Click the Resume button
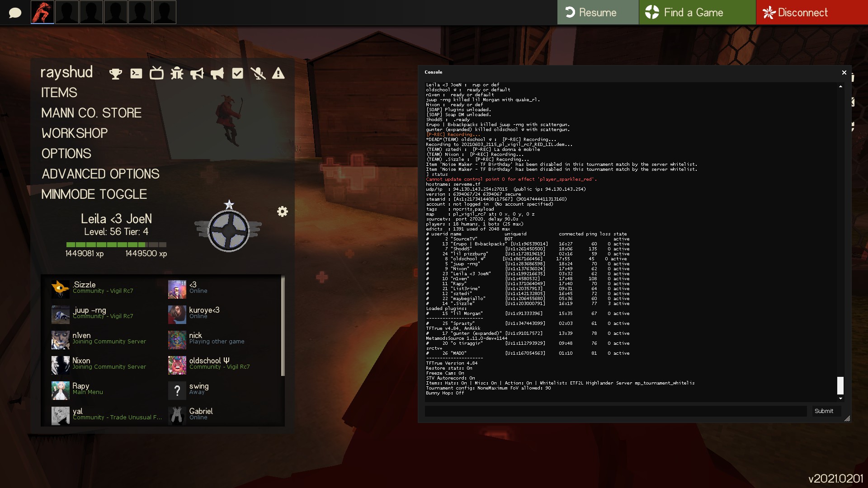 click(x=598, y=12)
